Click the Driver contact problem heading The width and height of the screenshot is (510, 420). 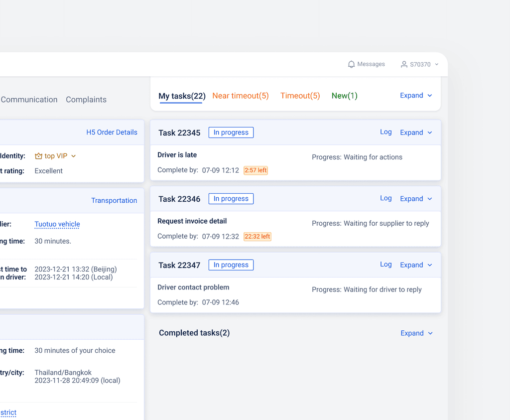point(193,287)
